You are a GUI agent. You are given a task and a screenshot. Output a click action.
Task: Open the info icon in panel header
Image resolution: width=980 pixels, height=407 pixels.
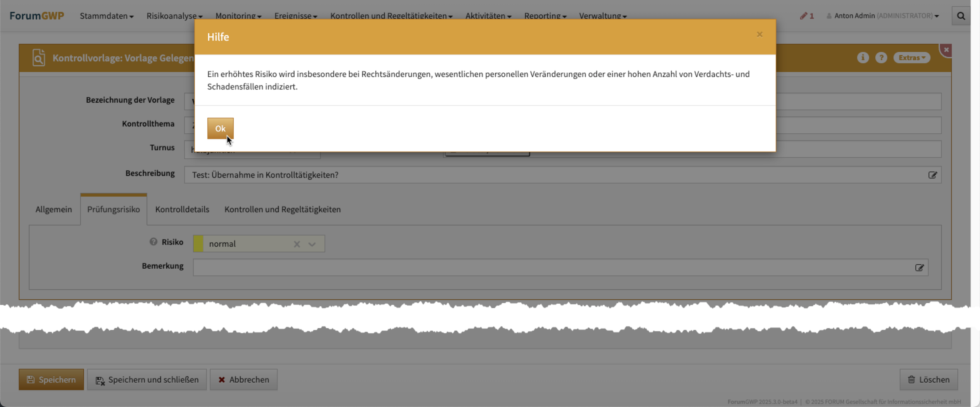point(863,57)
